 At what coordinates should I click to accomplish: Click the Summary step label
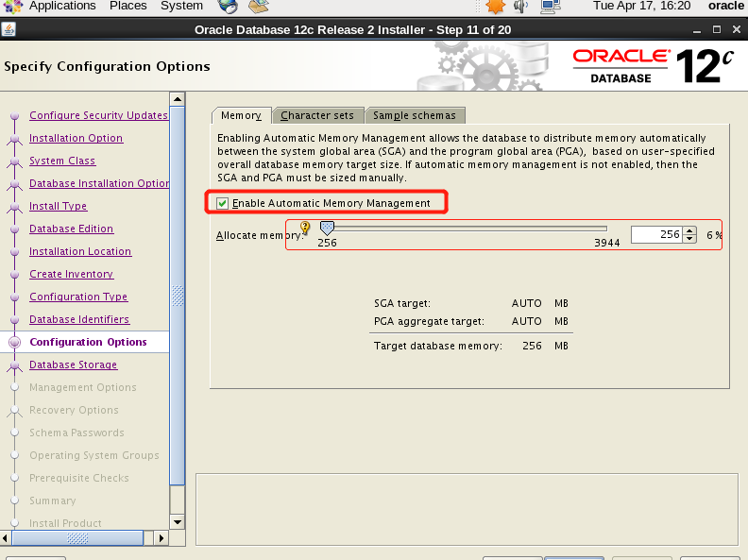tap(53, 501)
